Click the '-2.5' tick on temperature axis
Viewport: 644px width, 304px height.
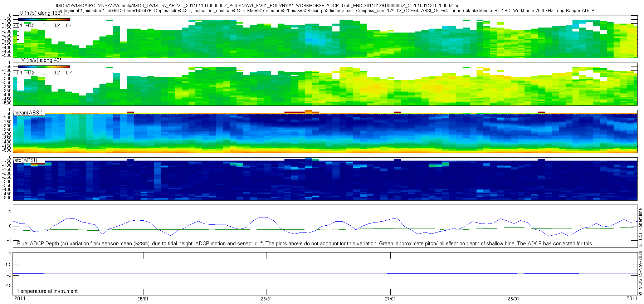(x=7, y=286)
